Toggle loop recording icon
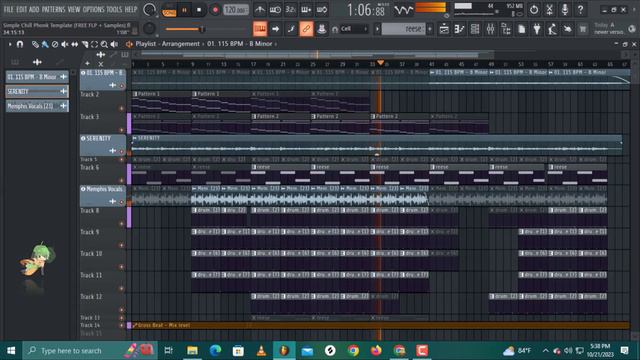This screenshot has width=640, height=360. [322, 9]
